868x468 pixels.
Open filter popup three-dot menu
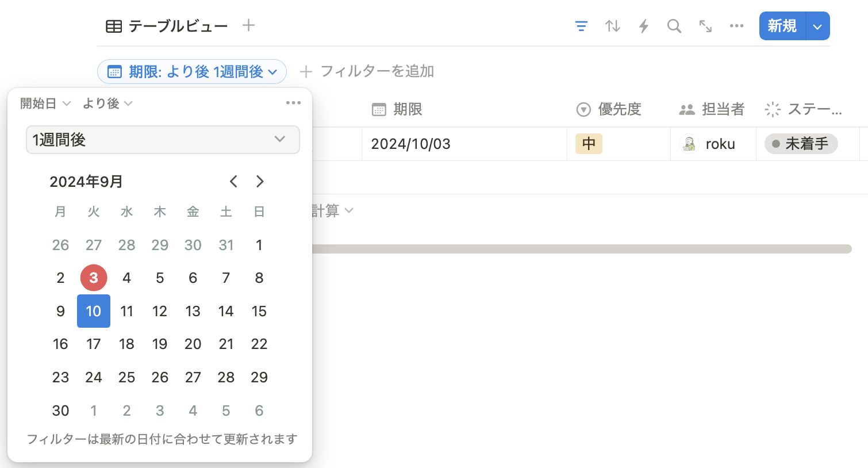[x=293, y=103]
